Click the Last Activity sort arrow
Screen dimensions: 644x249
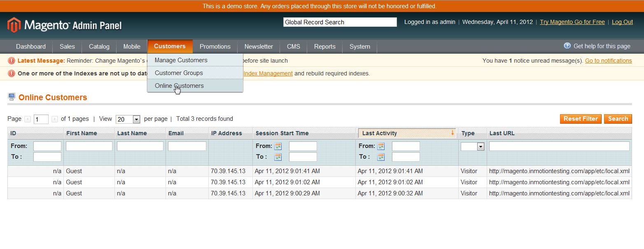[452, 133]
